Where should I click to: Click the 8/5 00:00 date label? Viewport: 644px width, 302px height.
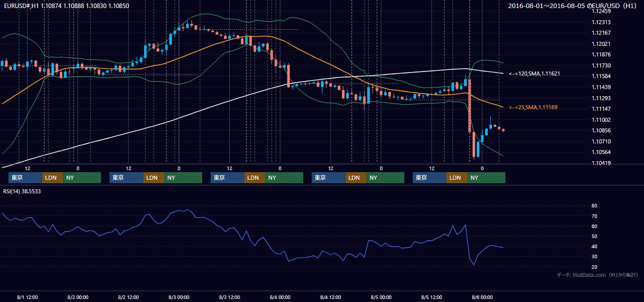pos(381,297)
